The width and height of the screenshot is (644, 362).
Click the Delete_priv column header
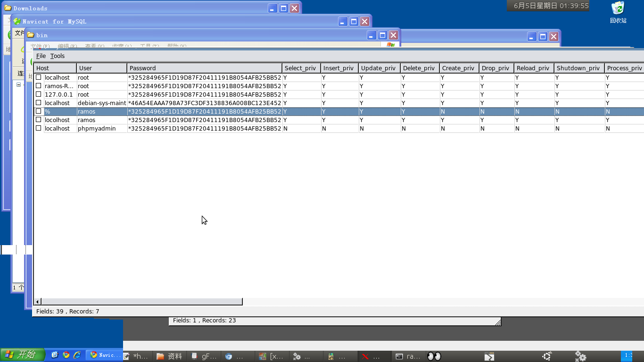420,68
